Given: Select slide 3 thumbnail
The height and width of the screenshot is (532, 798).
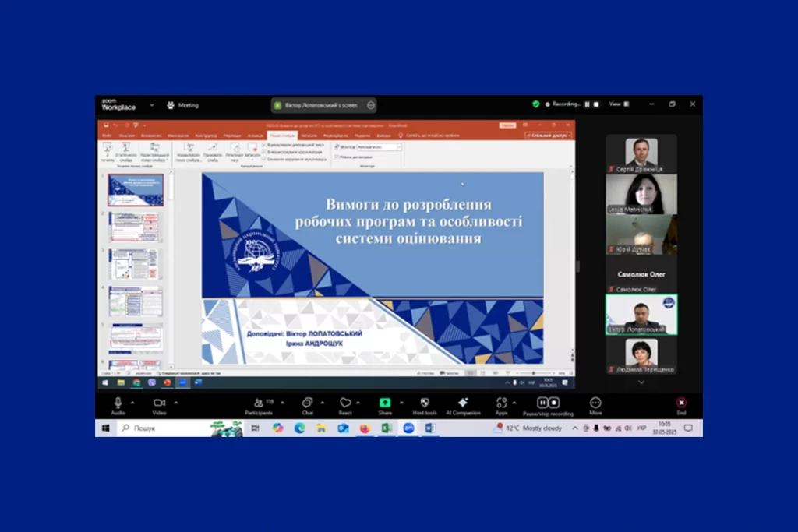Looking at the screenshot, I should [x=136, y=264].
